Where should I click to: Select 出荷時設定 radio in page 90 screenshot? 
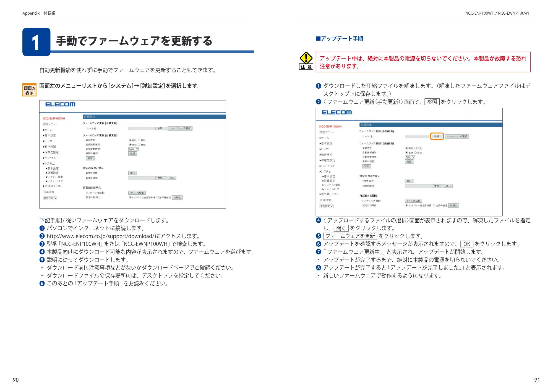click(158, 198)
